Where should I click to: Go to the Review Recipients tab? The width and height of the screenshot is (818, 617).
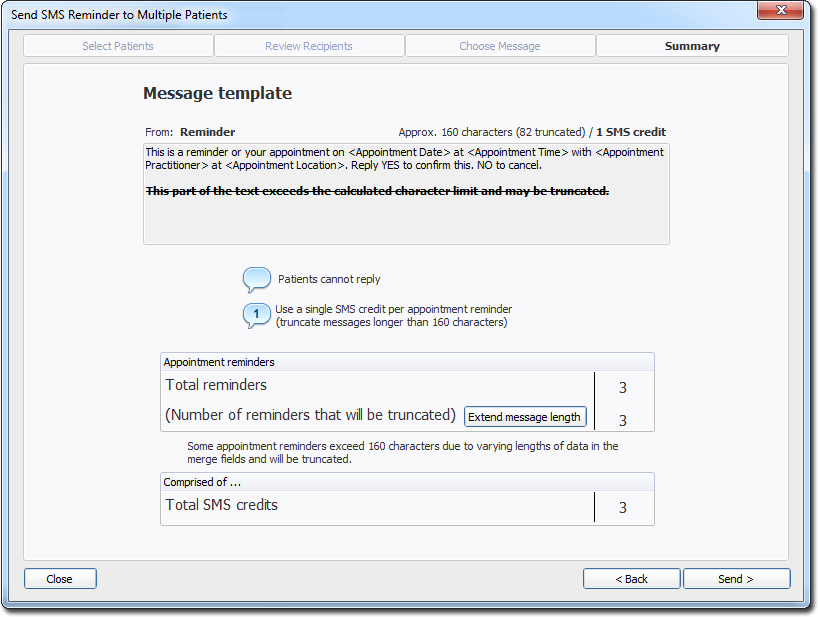(x=309, y=46)
